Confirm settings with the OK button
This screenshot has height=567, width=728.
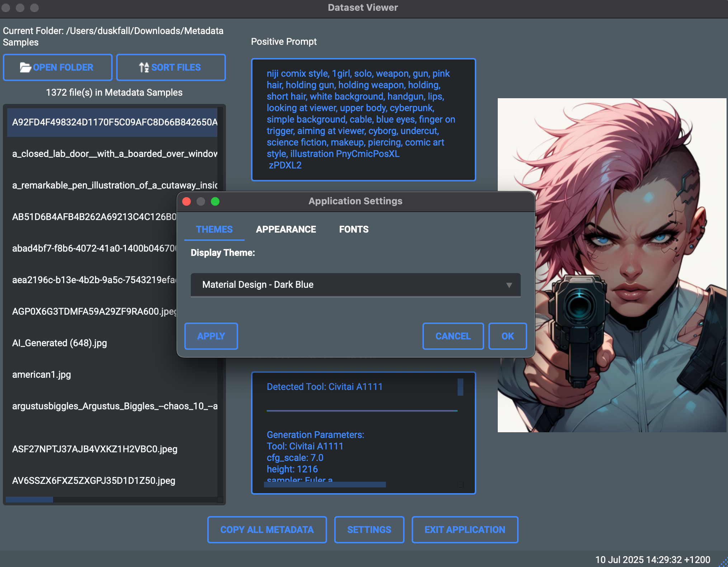click(x=507, y=336)
